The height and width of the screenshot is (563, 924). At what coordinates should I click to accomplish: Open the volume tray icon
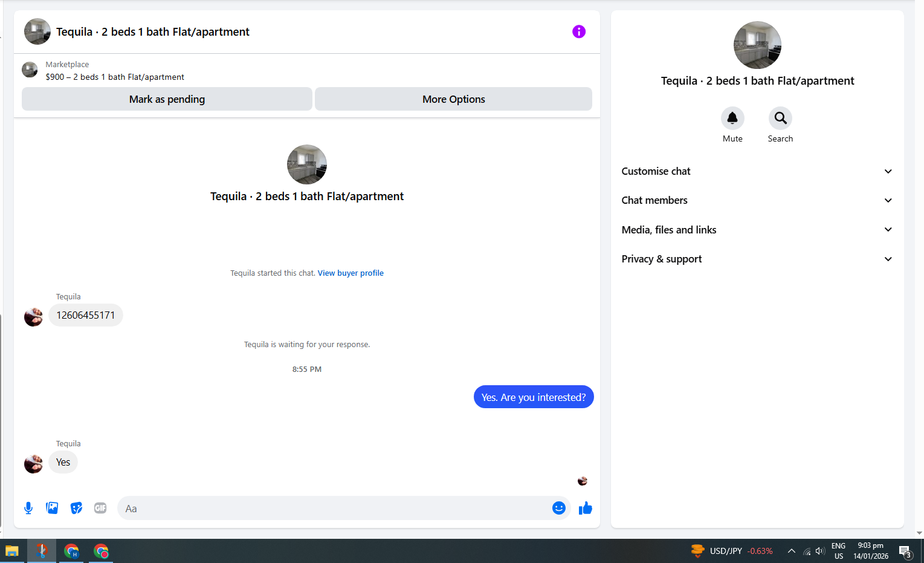(x=820, y=551)
